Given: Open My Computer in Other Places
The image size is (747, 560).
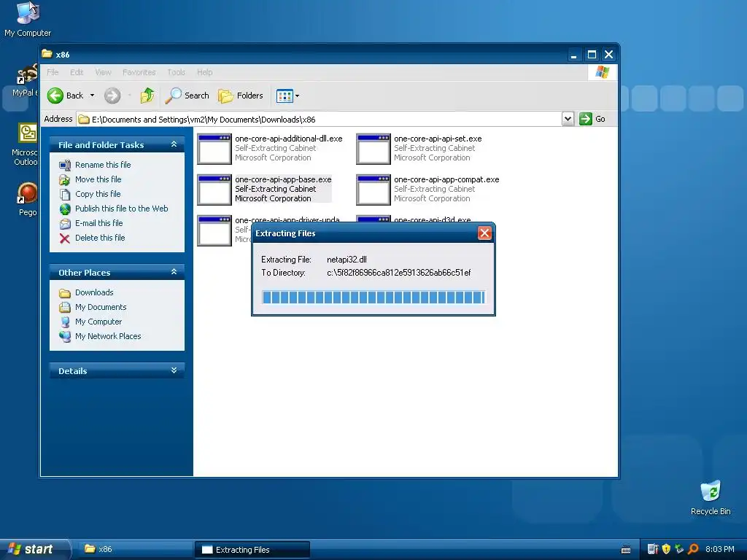Looking at the screenshot, I should click(98, 322).
